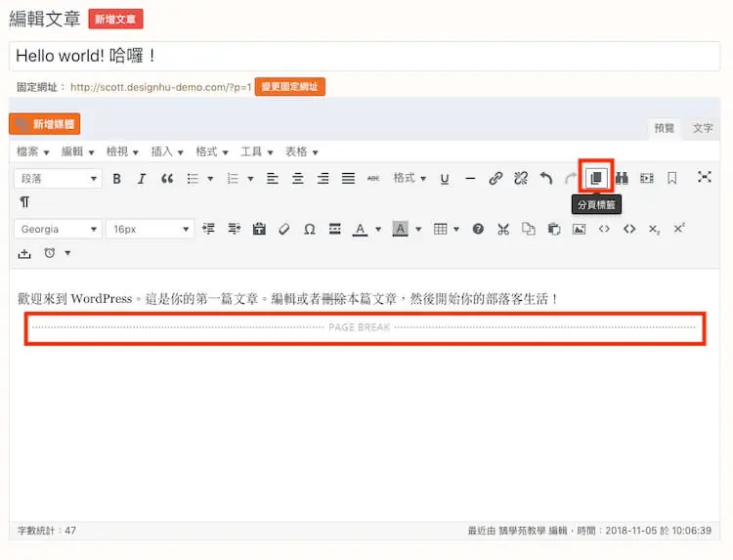Insert an anchor bookmark

(672, 178)
